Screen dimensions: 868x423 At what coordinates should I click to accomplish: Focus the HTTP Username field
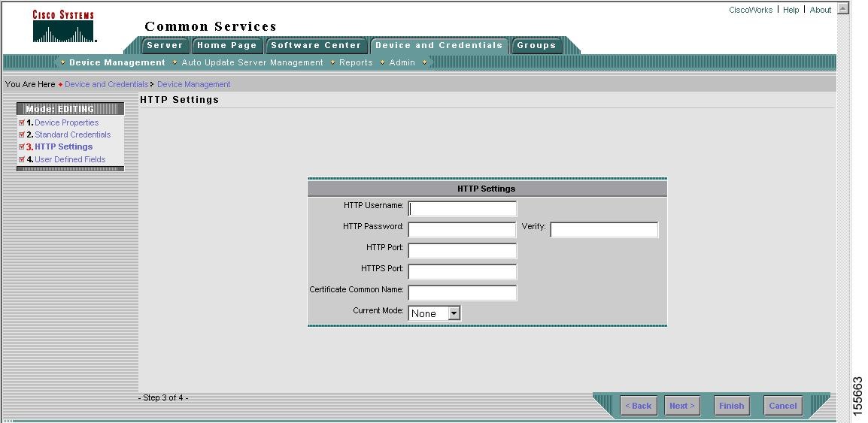[463, 208]
